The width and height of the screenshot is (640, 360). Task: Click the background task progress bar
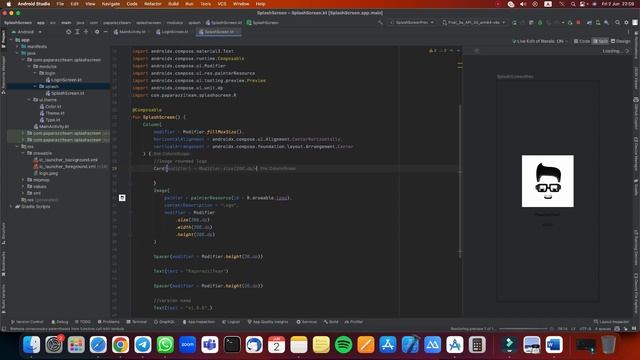[x=523, y=329]
